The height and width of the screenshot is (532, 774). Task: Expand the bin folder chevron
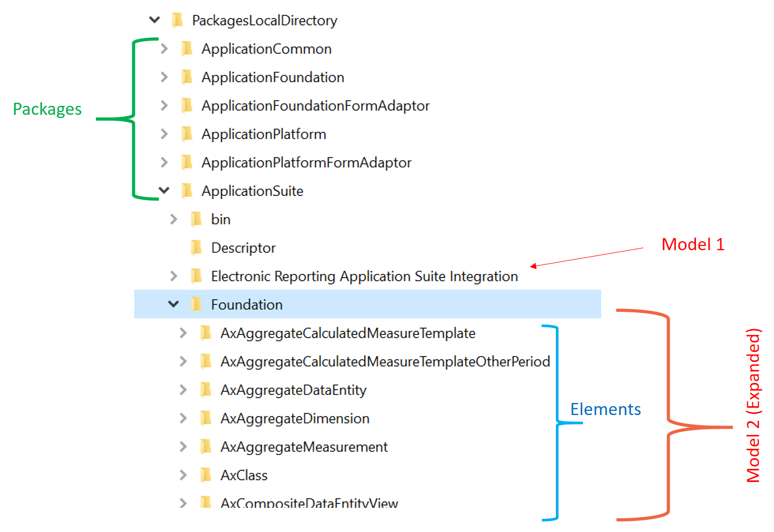(173, 219)
